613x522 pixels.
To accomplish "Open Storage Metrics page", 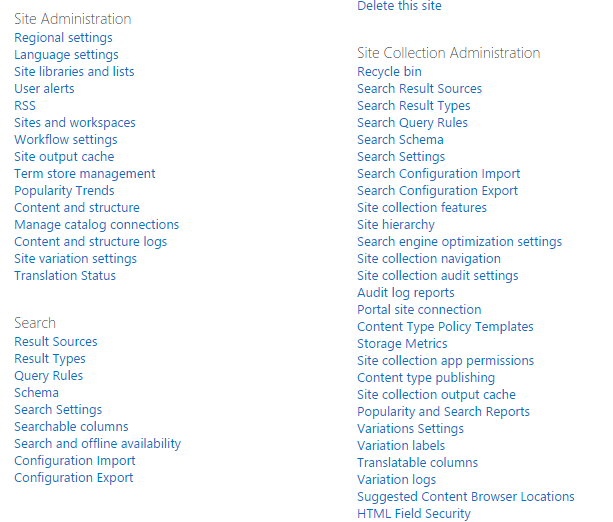I will pyautogui.click(x=402, y=344).
